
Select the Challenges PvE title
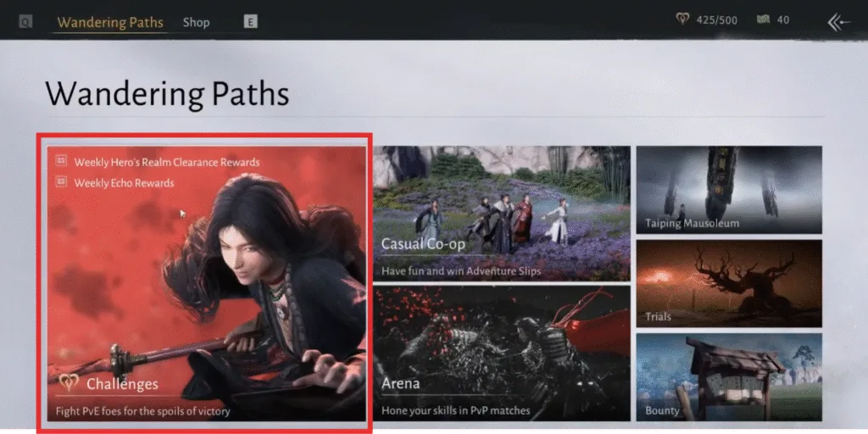pos(122,384)
